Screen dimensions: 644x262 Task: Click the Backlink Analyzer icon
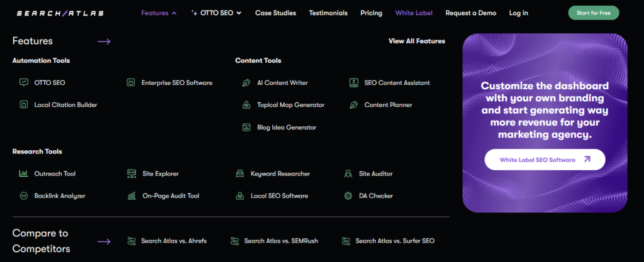(x=24, y=195)
